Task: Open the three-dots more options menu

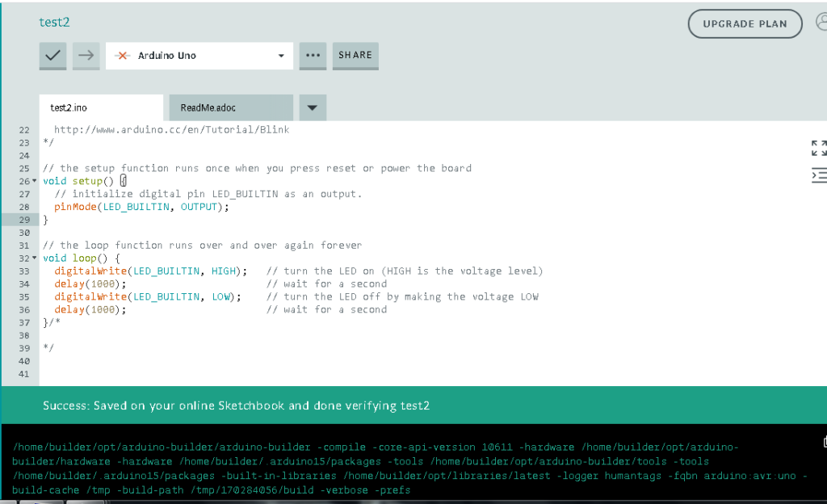Action: tap(313, 56)
